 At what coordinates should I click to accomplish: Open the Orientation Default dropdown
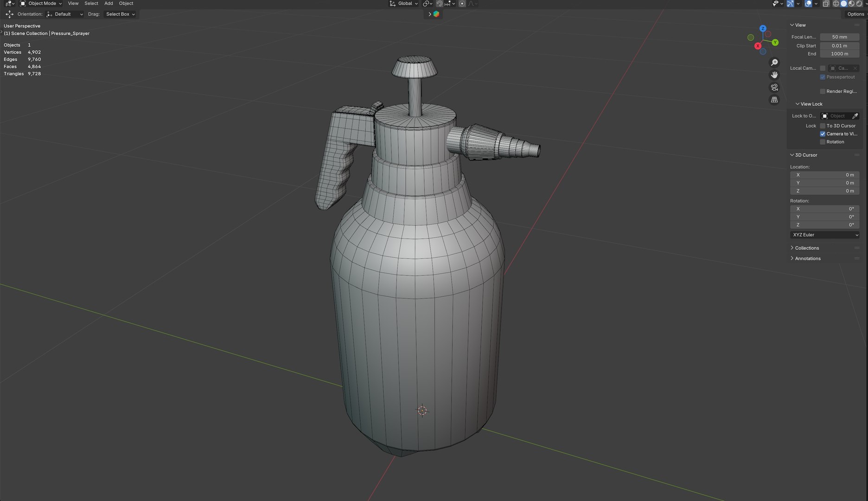65,14
